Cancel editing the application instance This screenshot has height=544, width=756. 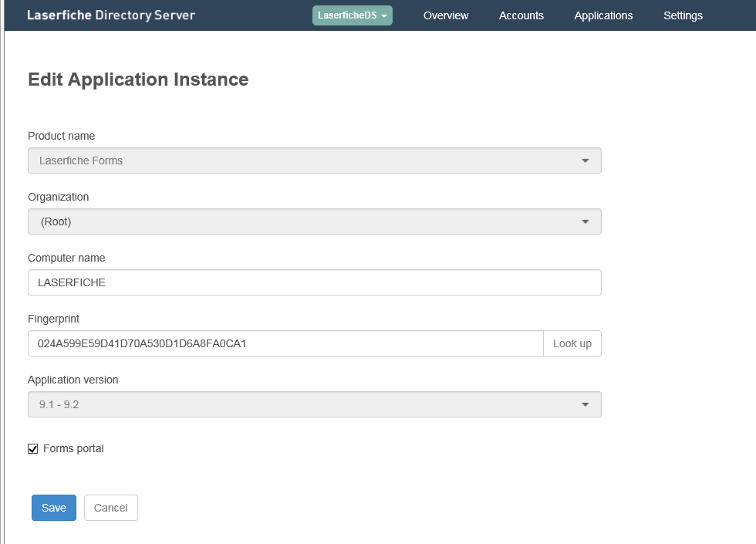coord(111,508)
